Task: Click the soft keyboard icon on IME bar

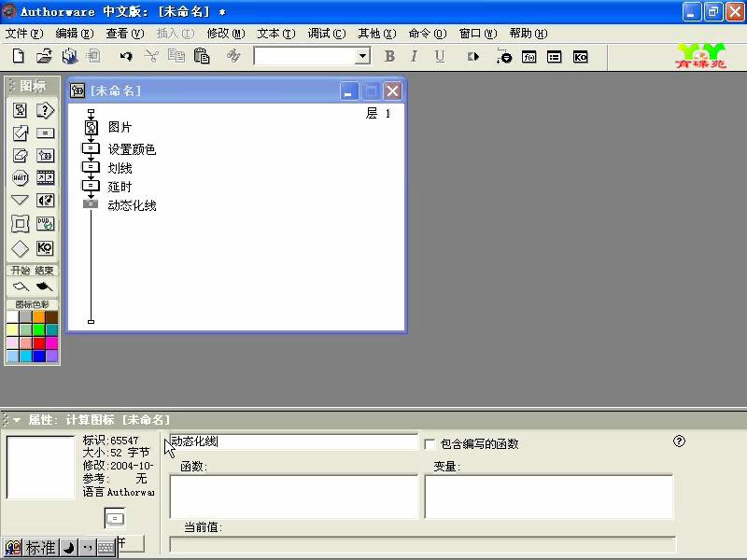Action: point(106,548)
